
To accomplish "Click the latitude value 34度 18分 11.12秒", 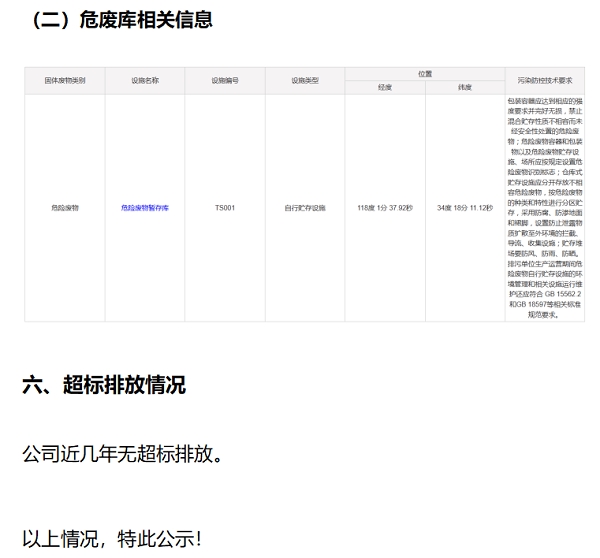I will point(465,208).
